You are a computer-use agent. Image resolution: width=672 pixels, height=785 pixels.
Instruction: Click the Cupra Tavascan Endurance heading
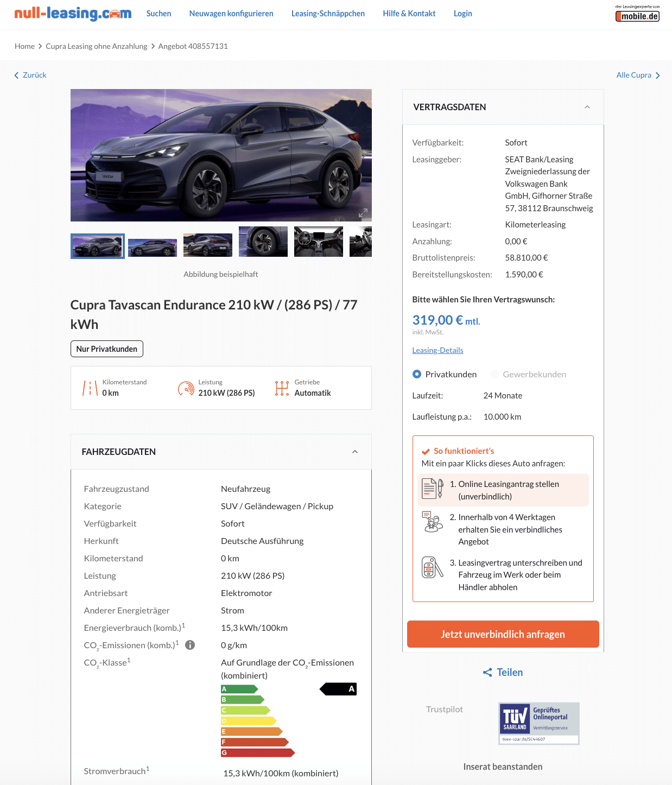(x=214, y=314)
